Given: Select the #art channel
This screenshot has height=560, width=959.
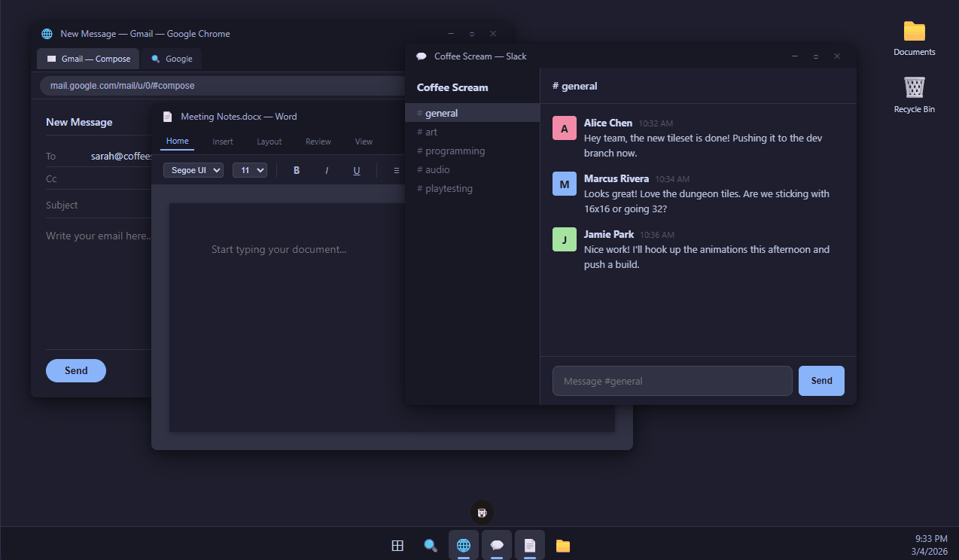Looking at the screenshot, I should 426,132.
